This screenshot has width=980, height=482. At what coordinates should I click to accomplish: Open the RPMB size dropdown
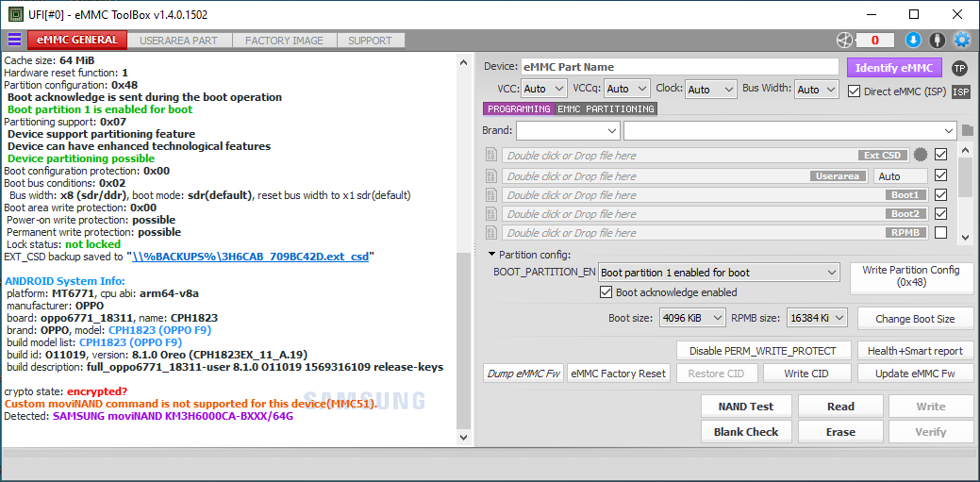pyautogui.click(x=817, y=318)
